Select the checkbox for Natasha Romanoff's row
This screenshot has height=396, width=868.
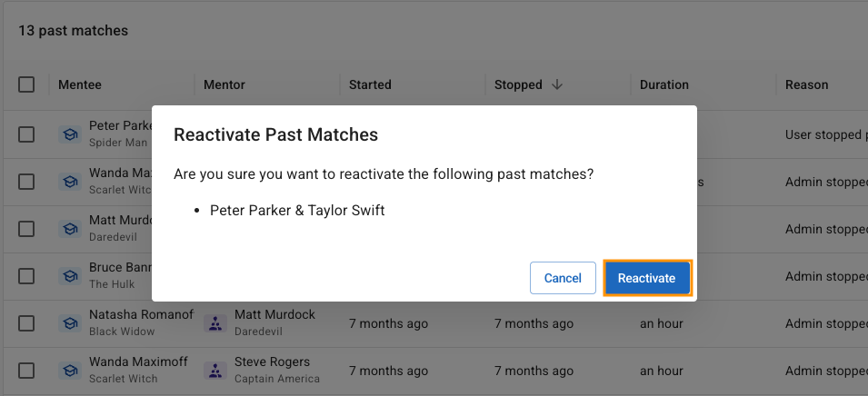26,323
